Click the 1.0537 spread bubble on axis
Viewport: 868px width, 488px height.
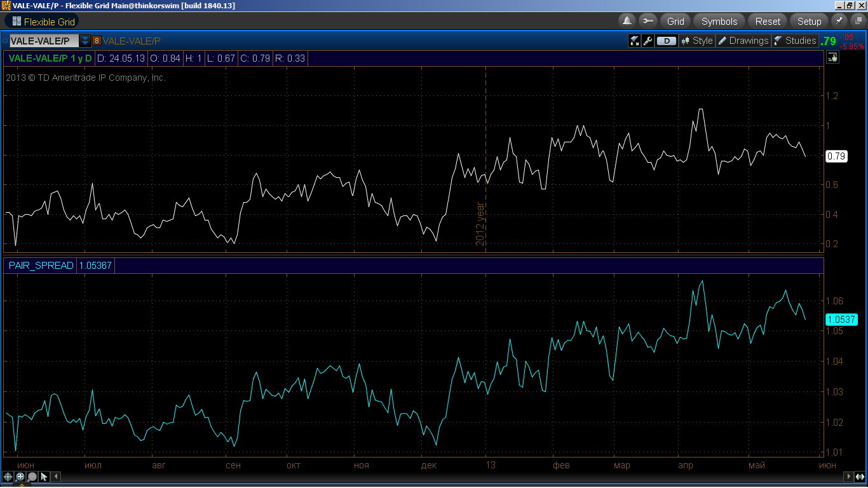[842, 319]
